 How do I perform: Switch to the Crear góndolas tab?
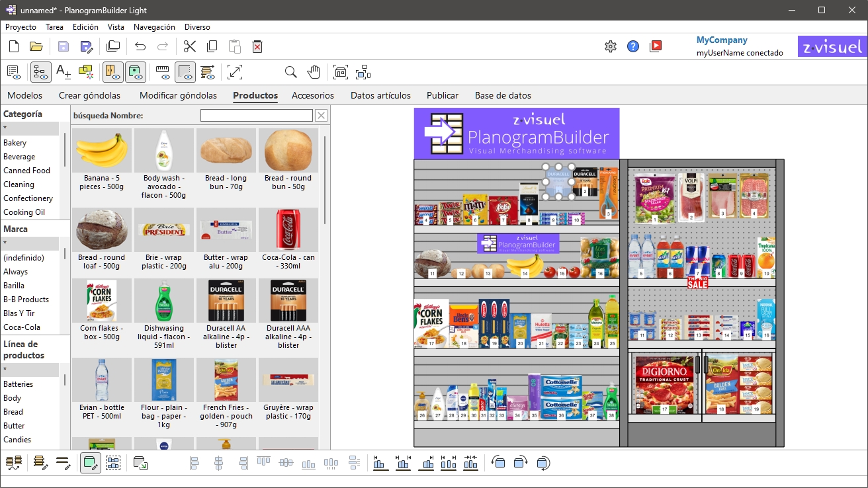[x=90, y=95]
